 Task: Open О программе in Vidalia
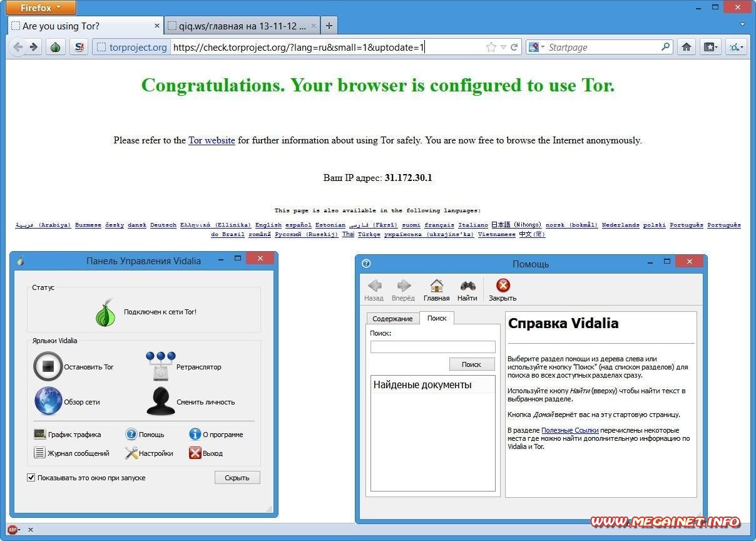(216, 434)
